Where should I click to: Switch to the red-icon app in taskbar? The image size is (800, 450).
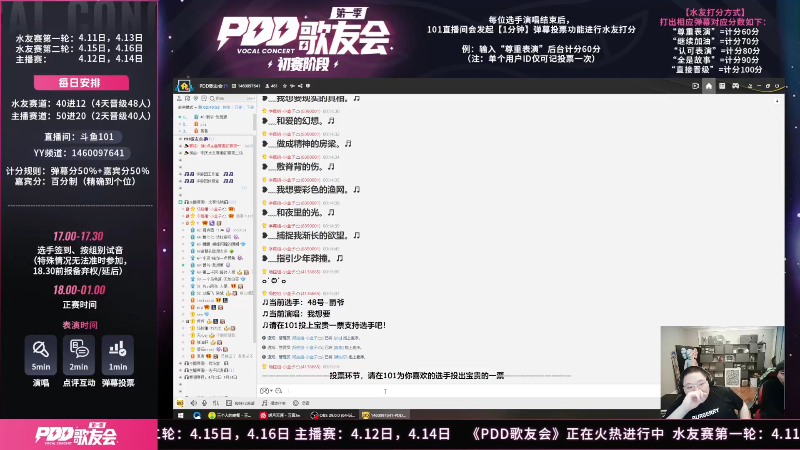coord(282,415)
